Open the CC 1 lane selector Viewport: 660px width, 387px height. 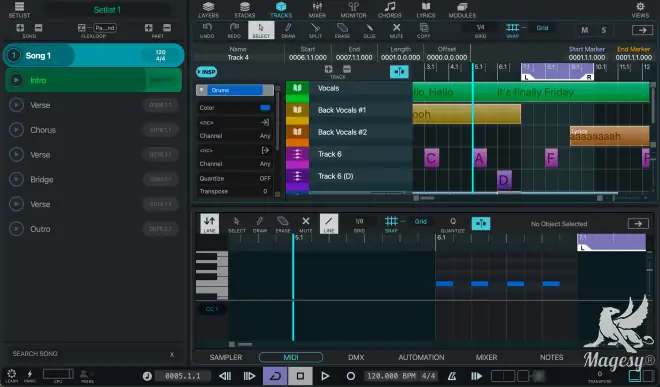[x=212, y=309]
